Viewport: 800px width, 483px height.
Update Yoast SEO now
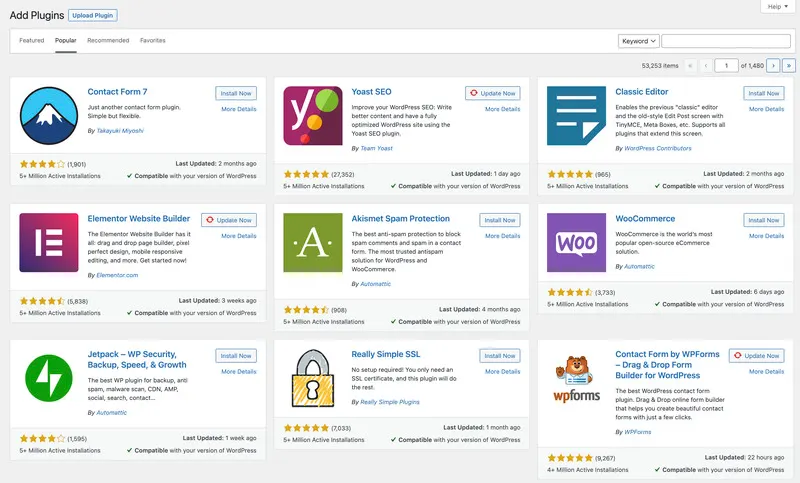[493, 93]
